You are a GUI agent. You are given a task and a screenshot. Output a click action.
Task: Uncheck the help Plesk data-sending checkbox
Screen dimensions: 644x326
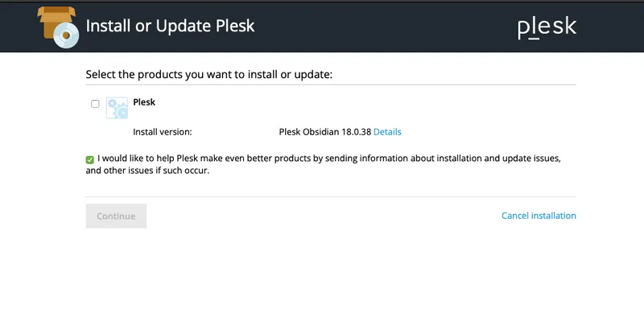point(90,159)
